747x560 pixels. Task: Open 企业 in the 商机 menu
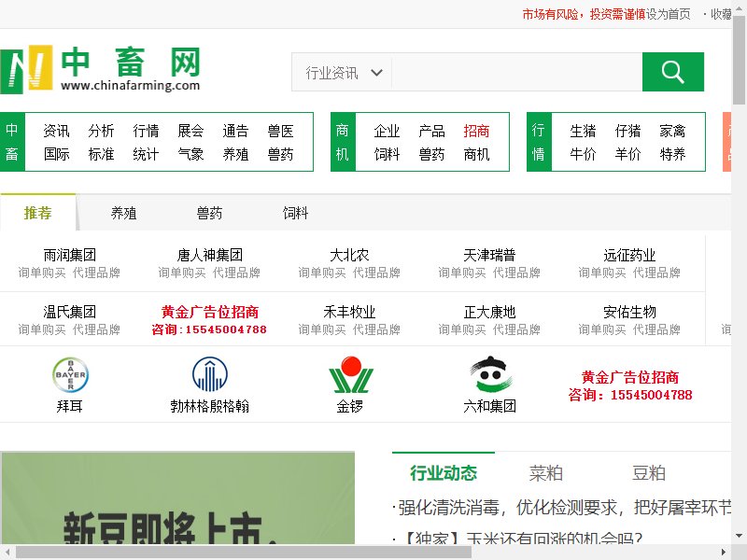click(387, 131)
